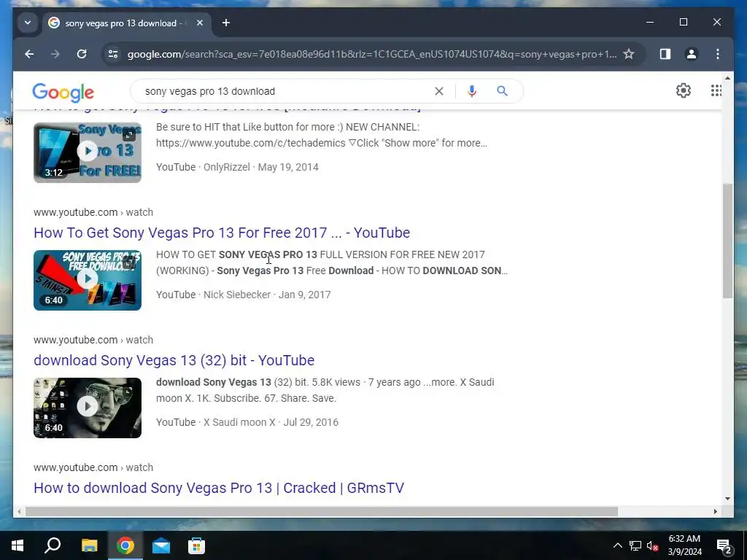Open the Google apps grid

[716, 90]
